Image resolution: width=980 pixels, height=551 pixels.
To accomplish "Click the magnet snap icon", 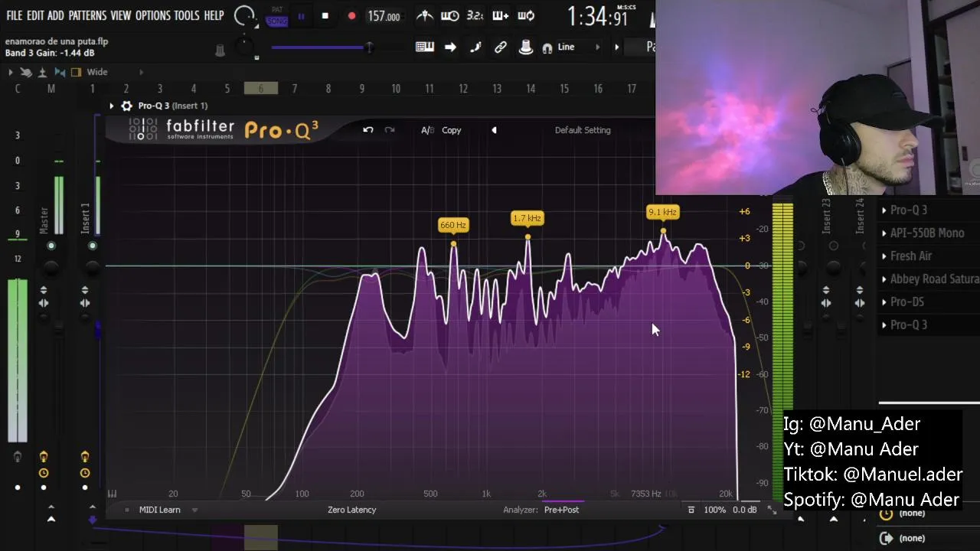I will point(547,47).
